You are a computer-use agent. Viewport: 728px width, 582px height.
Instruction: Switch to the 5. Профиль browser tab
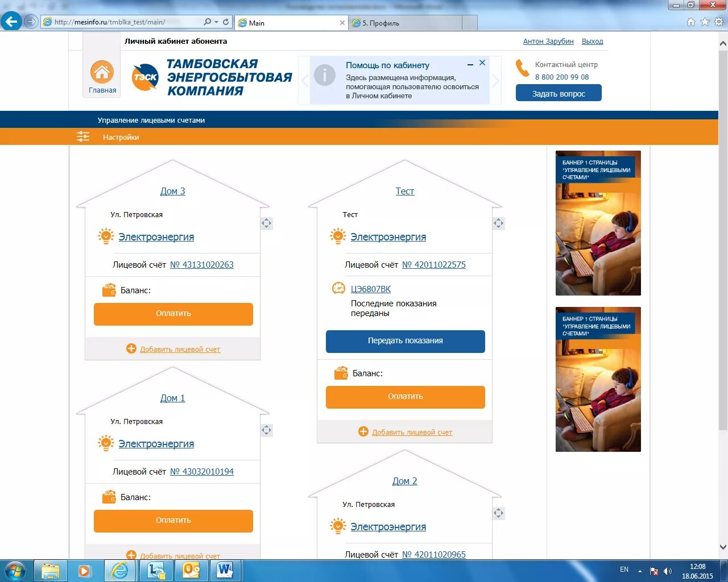[x=406, y=23]
